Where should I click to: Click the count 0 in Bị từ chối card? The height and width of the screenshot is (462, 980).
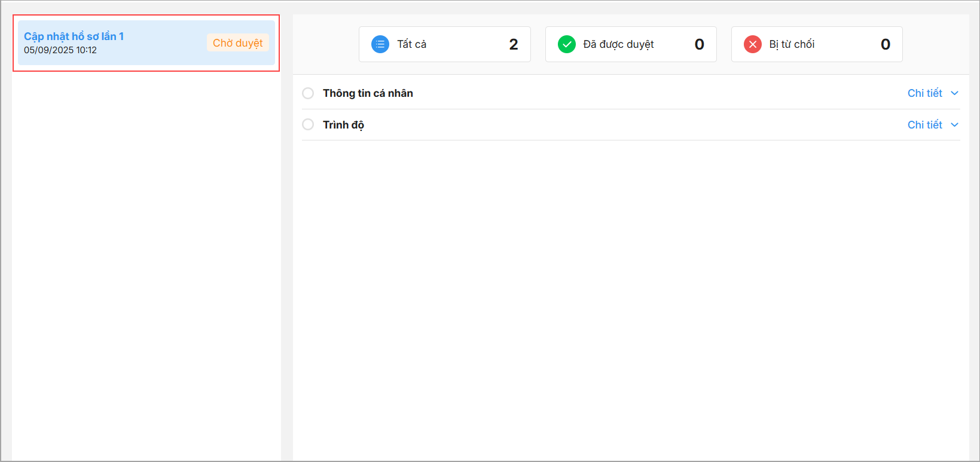[885, 44]
